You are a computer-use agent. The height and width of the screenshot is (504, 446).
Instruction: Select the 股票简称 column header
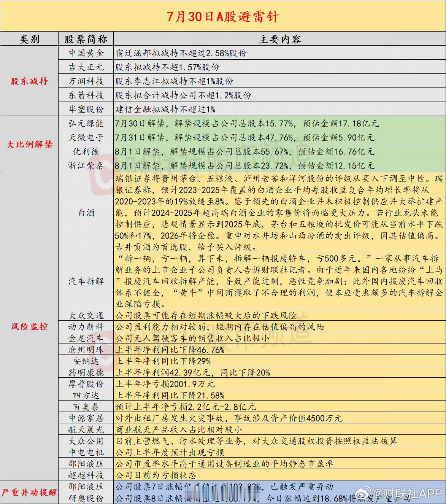pyautogui.click(x=86, y=39)
